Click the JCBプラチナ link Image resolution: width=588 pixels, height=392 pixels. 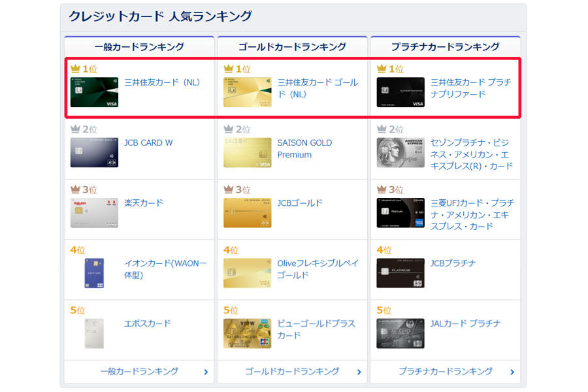453,263
